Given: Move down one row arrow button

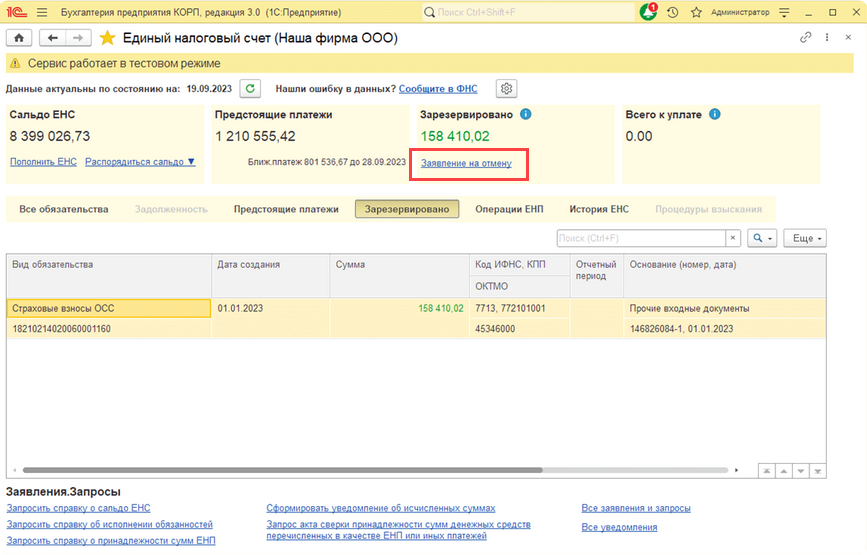Looking at the screenshot, I should click(x=801, y=471).
